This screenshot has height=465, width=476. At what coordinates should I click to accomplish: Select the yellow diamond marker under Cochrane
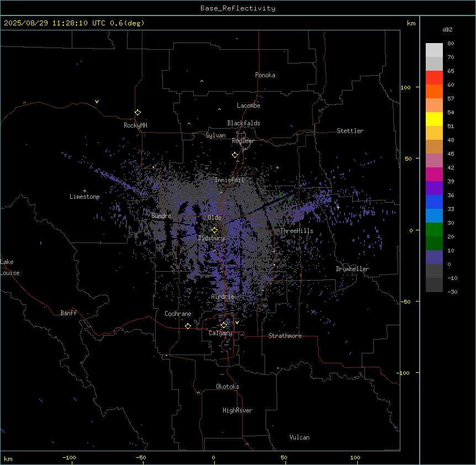188,326
